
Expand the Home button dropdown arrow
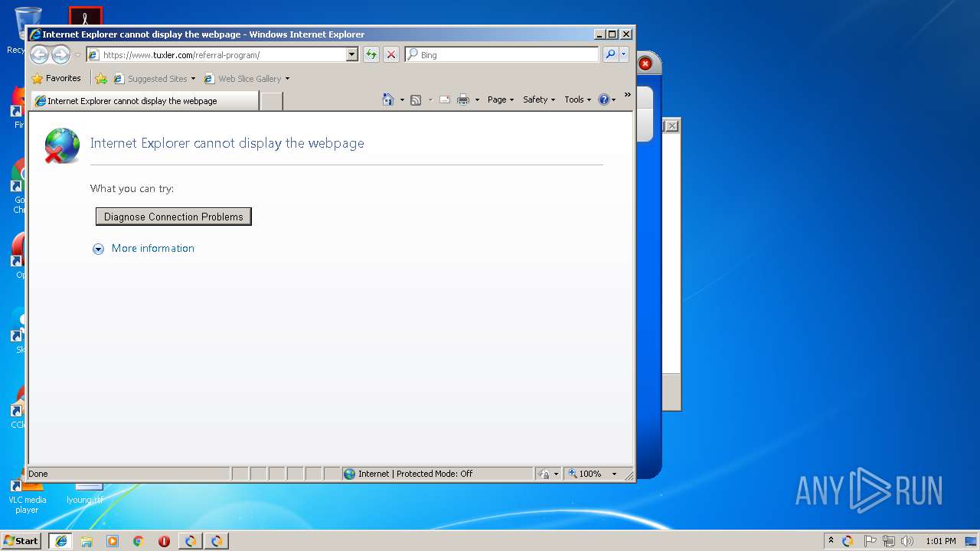(402, 99)
